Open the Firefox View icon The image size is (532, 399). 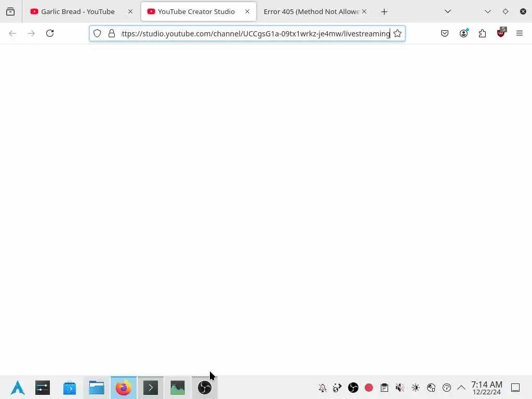click(10, 11)
